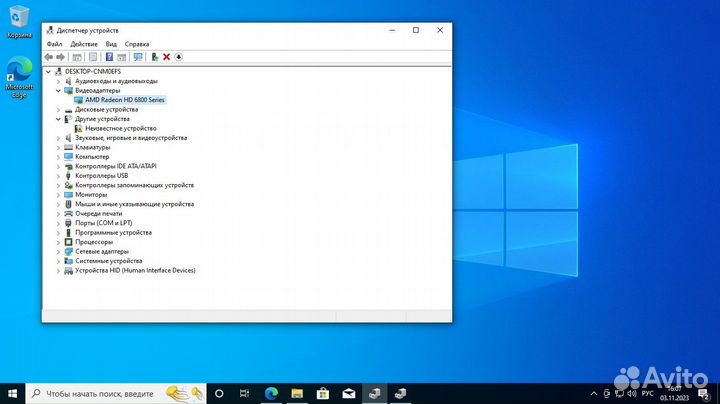Click the Компьютер category icon
This screenshot has height=404, width=720.
click(68, 157)
